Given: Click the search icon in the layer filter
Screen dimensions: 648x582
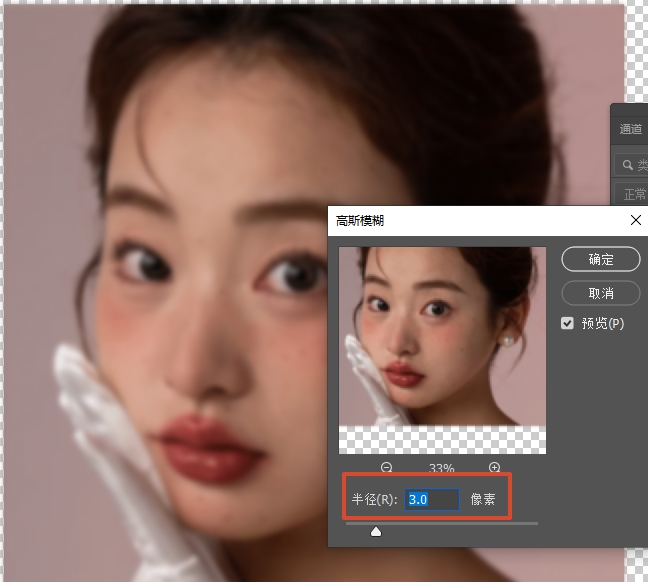Looking at the screenshot, I should pyautogui.click(x=627, y=164).
